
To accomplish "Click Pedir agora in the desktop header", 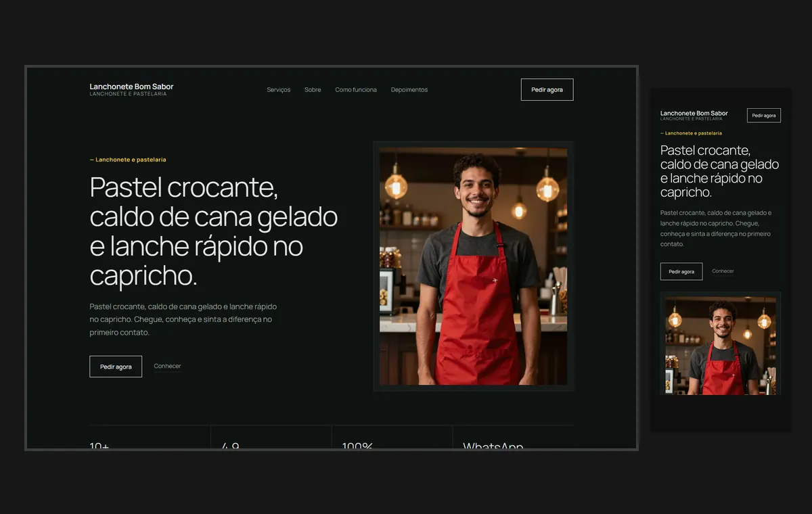I will point(547,90).
